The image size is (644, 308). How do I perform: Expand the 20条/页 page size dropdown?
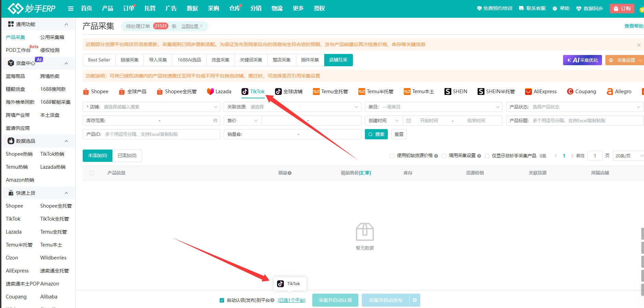pyautogui.click(x=629, y=156)
